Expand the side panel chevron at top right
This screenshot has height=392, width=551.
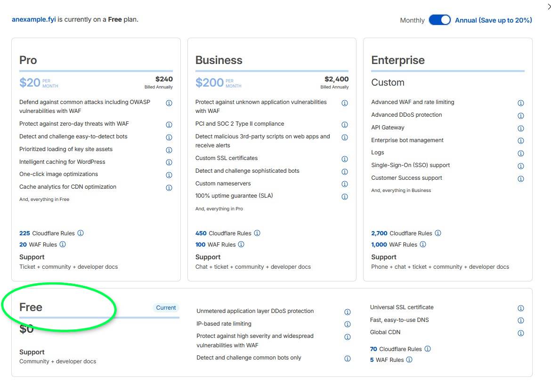[x=548, y=7]
